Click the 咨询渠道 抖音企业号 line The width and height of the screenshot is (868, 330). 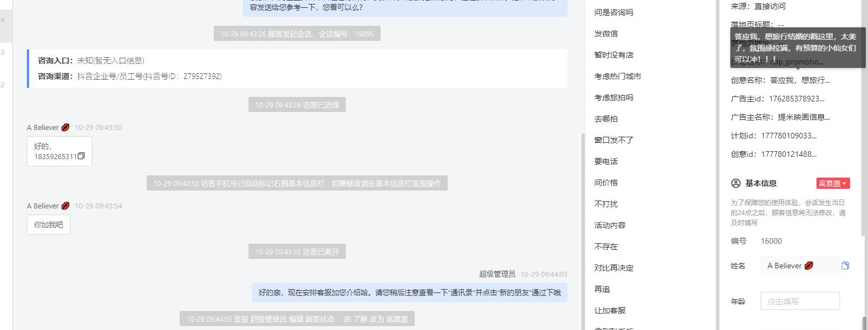coord(130,76)
